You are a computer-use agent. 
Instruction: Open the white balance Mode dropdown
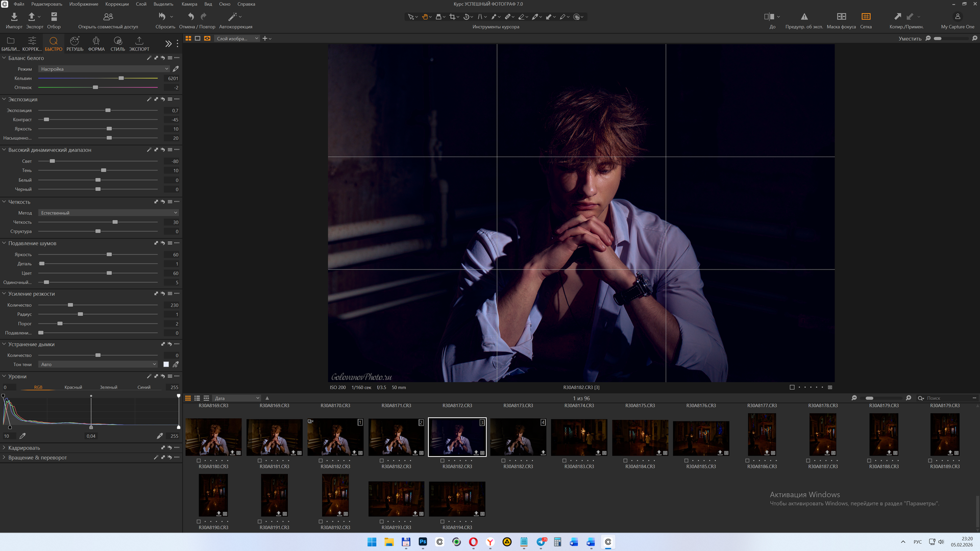coord(104,69)
